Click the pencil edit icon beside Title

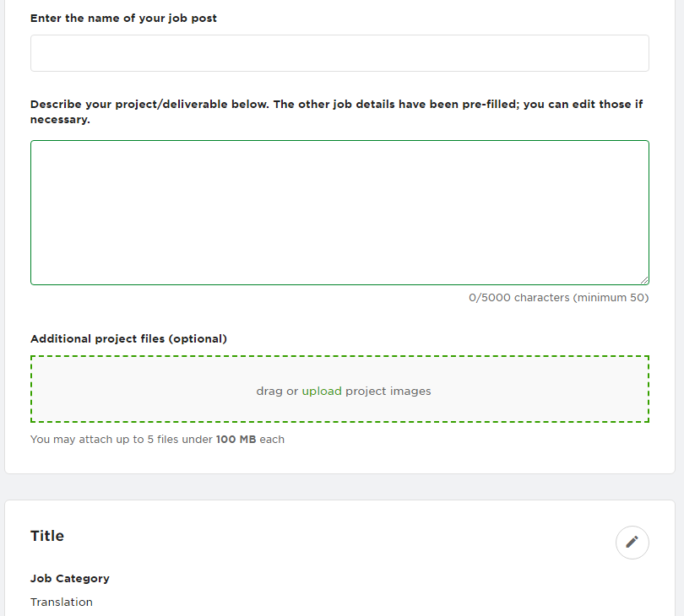[x=632, y=542]
